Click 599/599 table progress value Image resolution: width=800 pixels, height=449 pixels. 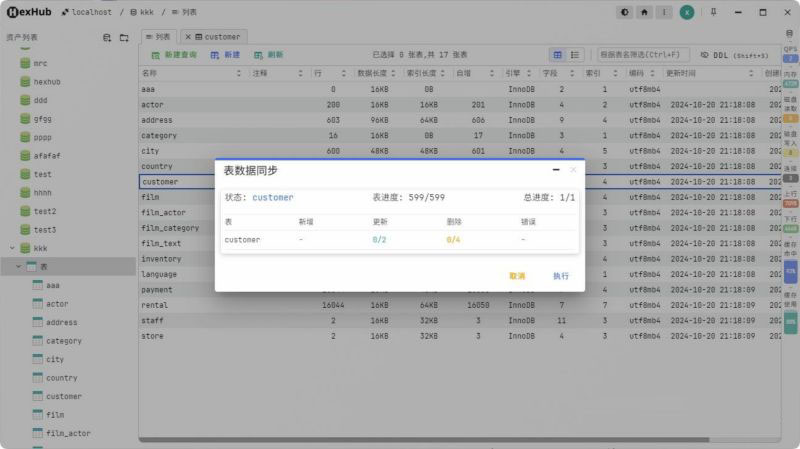(427, 197)
